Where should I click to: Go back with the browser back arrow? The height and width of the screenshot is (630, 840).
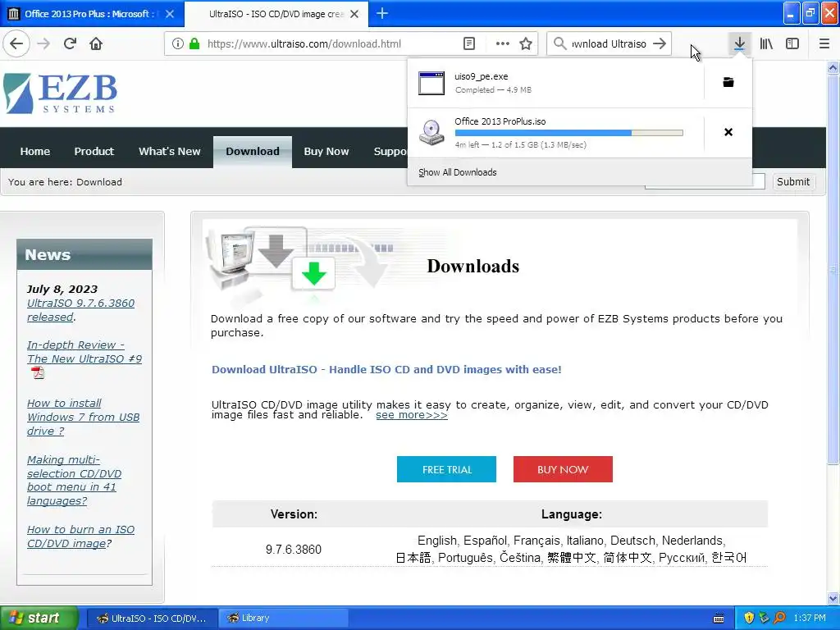16,44
